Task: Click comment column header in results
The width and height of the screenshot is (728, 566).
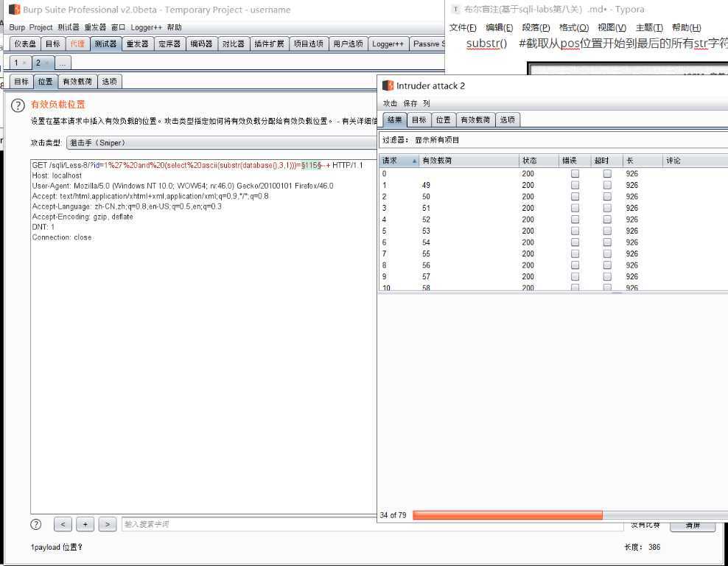Action: [695, 161]
